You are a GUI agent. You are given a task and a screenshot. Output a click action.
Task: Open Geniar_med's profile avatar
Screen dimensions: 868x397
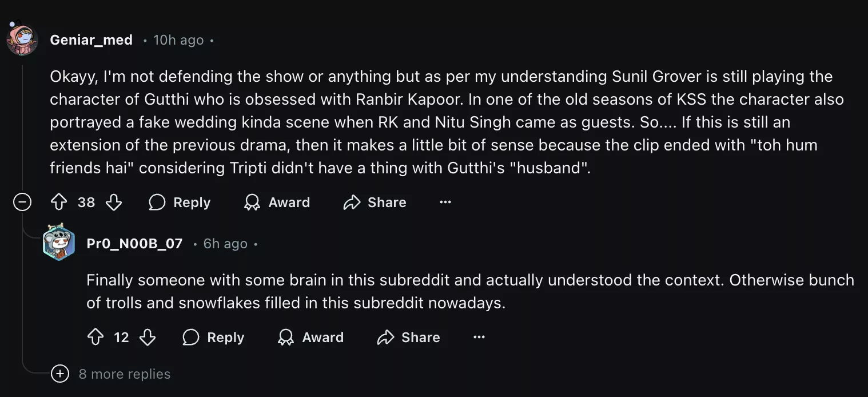tap(22, 40)
